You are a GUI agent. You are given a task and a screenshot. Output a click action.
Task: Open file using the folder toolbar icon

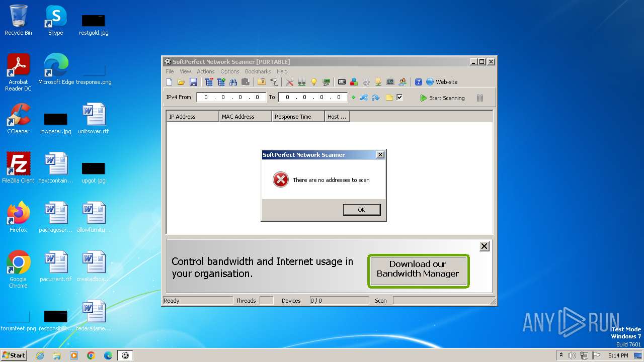pos(181,82)
